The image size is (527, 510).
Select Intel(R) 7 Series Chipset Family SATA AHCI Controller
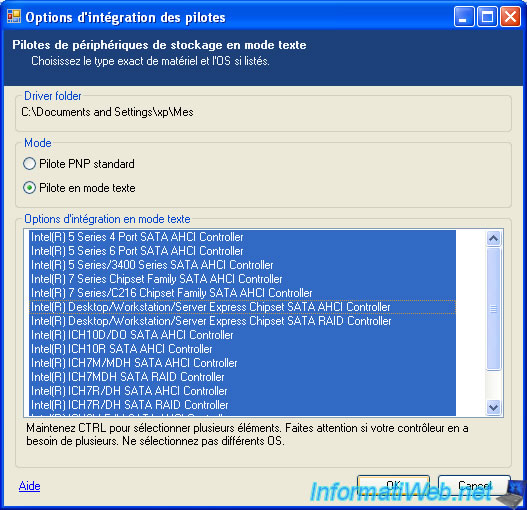(242, 279)
